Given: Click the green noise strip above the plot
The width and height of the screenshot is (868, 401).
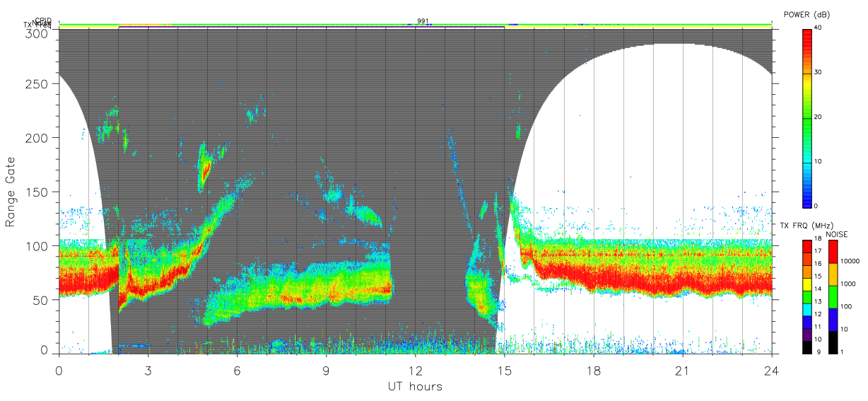Looking at the screenshot, I should click(416, 24).
